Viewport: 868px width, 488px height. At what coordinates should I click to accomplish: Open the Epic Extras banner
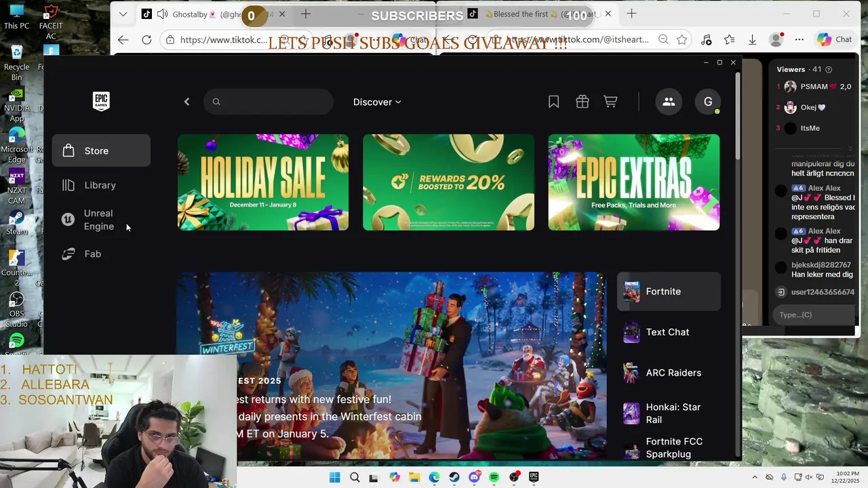[634, 182]
